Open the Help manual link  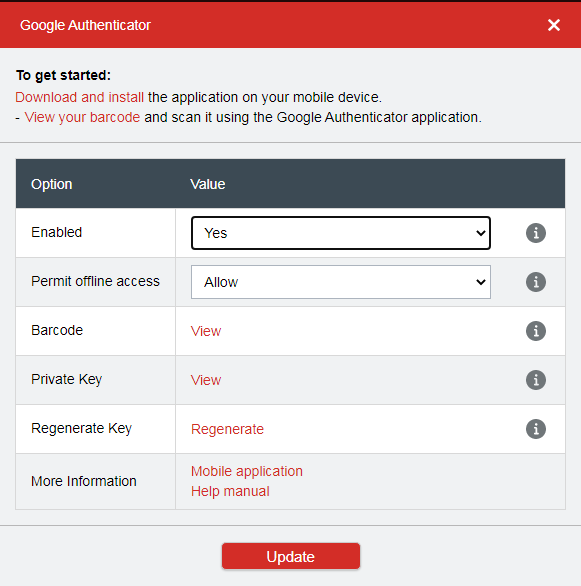[x=230, y=491]
